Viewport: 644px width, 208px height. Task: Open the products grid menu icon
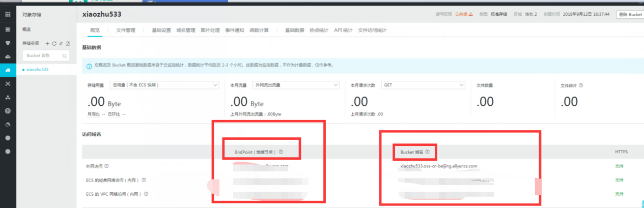pos(8,14)
